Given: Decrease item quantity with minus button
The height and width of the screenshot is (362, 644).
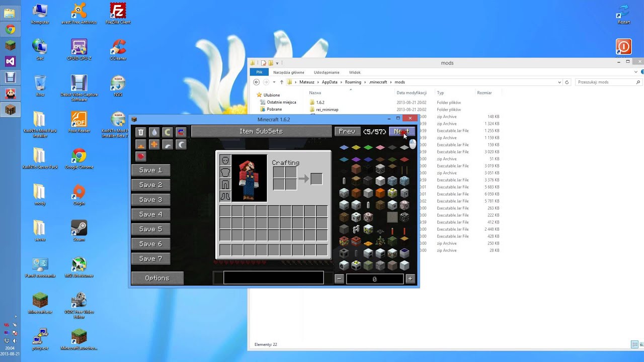Looking at the screenshot, I should coord(340,279).
